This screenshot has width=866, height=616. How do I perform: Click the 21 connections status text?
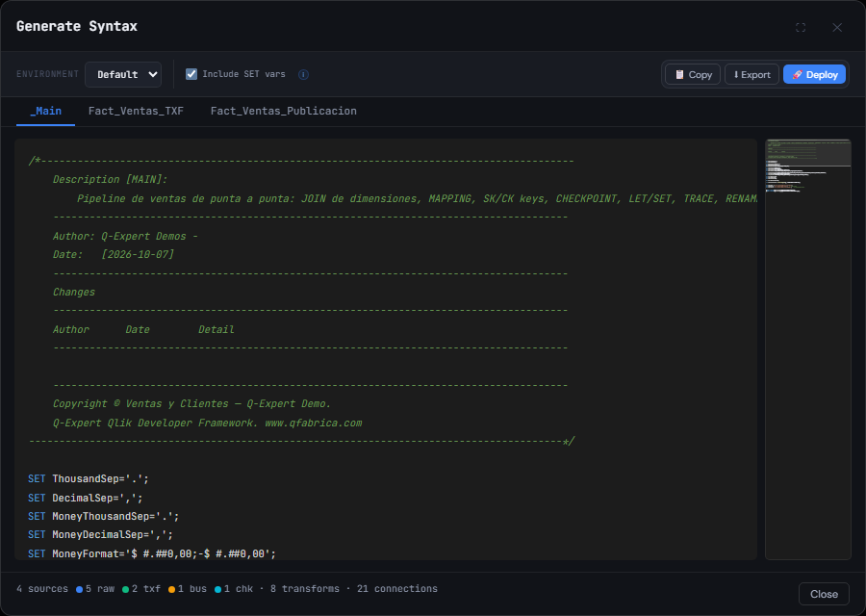coord(397,589)
